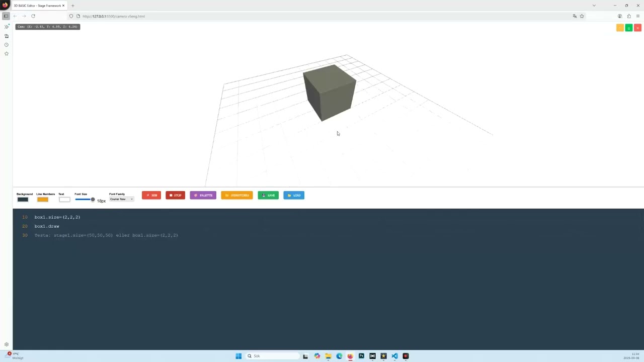The image size is (644, 362).
Task: Click the translate page icon
Action: coord(575,16)
